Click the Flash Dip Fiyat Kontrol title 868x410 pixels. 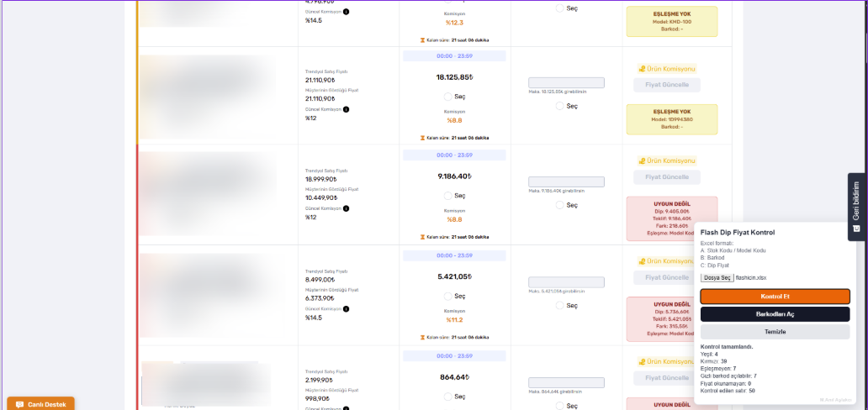(738, 233)
